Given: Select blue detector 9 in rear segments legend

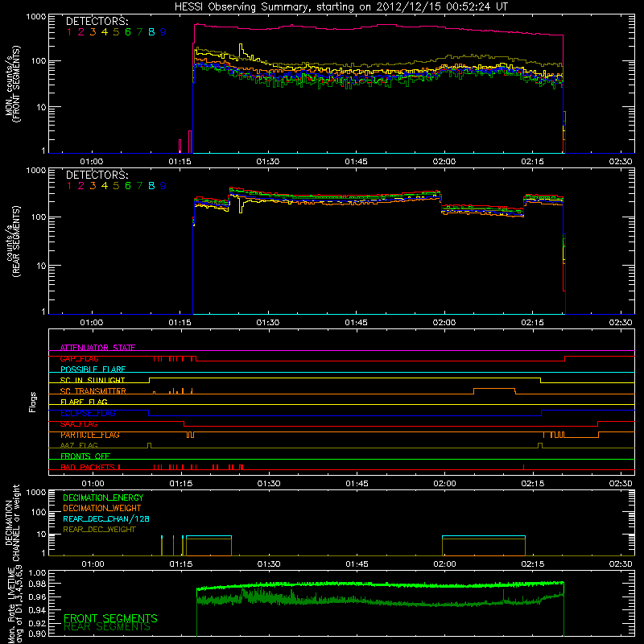Looking at the screenshot, I should coord(163,186).
